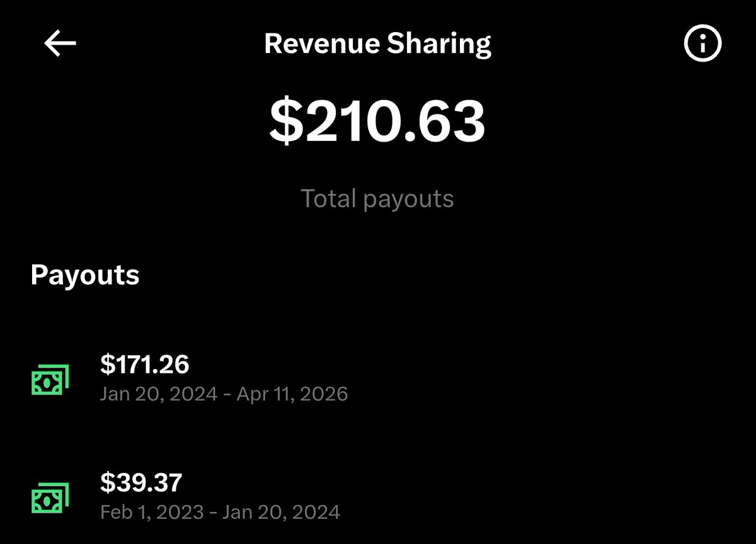The width and height of the screenshot is (756, 544).
Task: Click the Apr 11, 2026 end date
Action: 292,394
